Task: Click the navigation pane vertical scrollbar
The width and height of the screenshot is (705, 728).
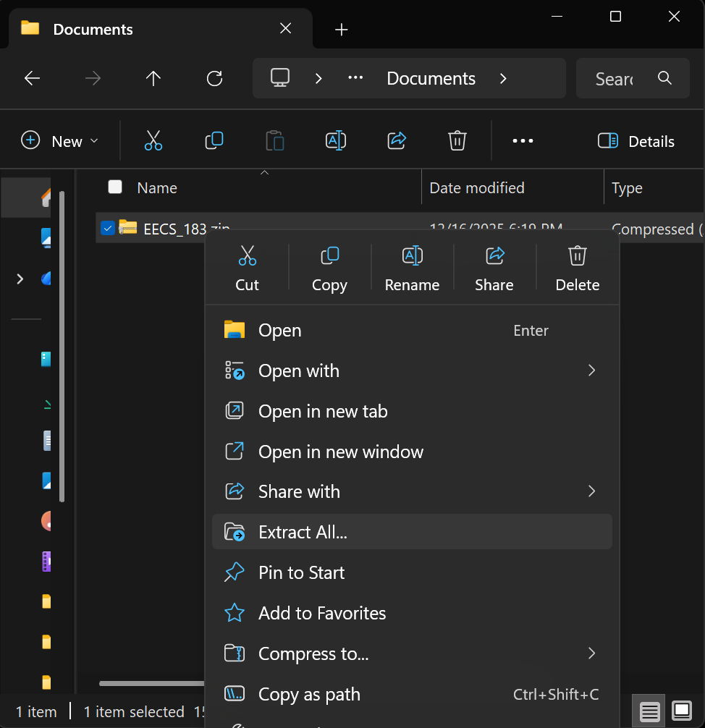Action: pos(62,346)
